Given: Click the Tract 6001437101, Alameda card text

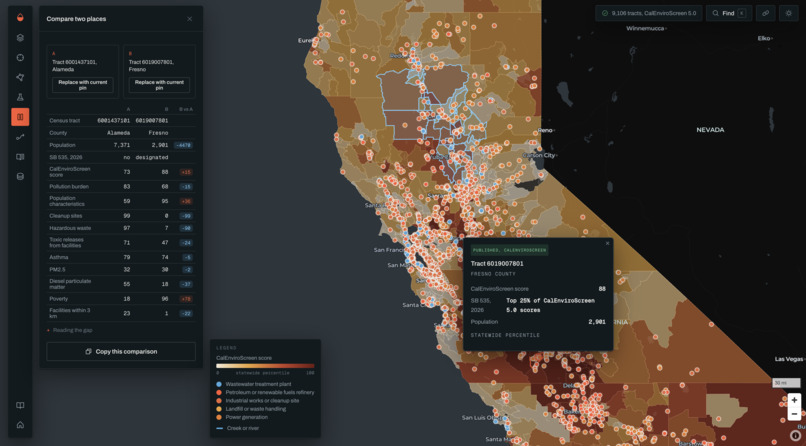Looking at the screenshot, I should click(75, 66).
